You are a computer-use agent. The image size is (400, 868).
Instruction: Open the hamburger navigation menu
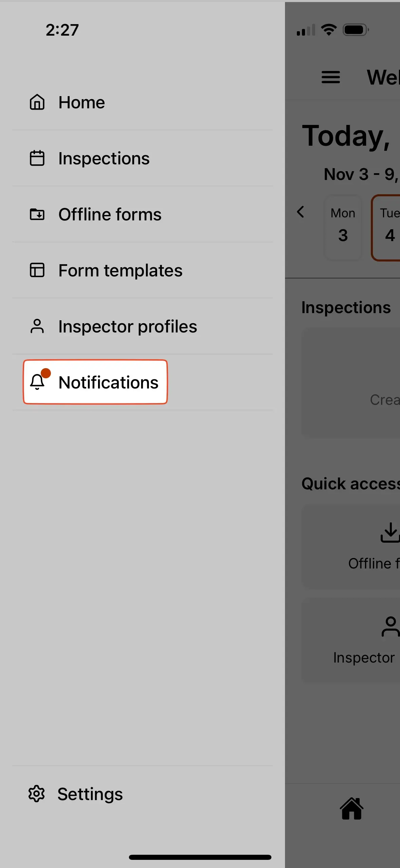(x=330, y=77)
